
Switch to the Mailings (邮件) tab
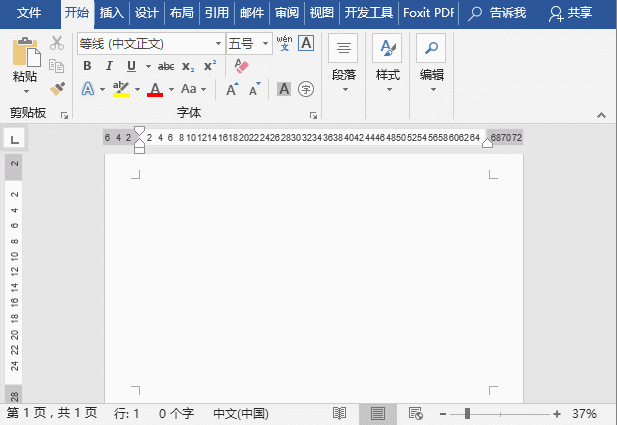252,13
